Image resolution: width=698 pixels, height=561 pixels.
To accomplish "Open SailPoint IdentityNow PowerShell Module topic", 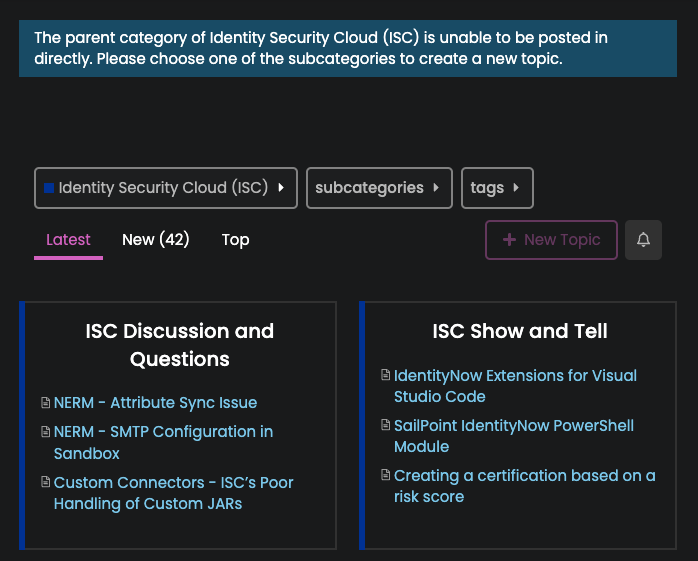I will [x=514, y=436].
